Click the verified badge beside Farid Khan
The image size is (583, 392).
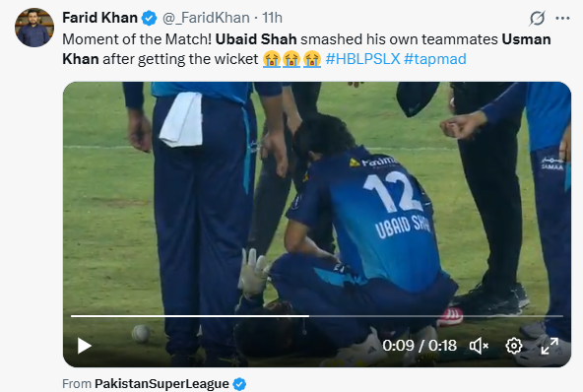149,18
